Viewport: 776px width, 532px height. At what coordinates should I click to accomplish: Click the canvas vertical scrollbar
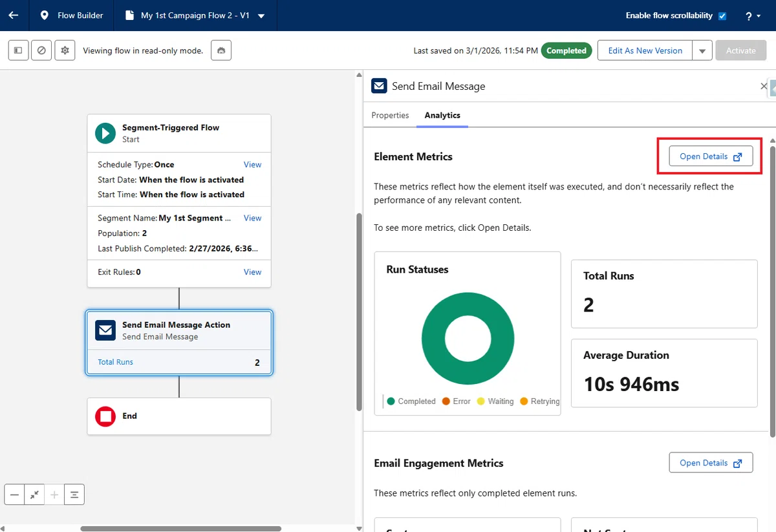click(360, 312)
